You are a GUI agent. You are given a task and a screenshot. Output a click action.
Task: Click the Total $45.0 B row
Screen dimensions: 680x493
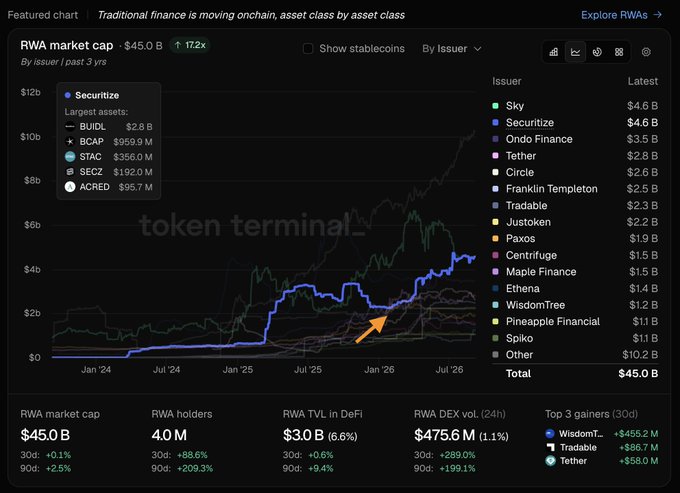pos(575,373)
